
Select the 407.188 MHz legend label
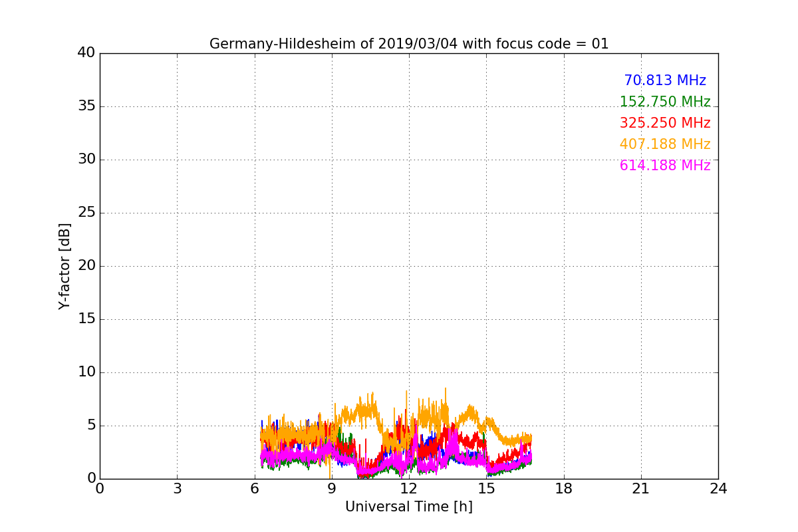pyautogui.click(x=665, y=144)
